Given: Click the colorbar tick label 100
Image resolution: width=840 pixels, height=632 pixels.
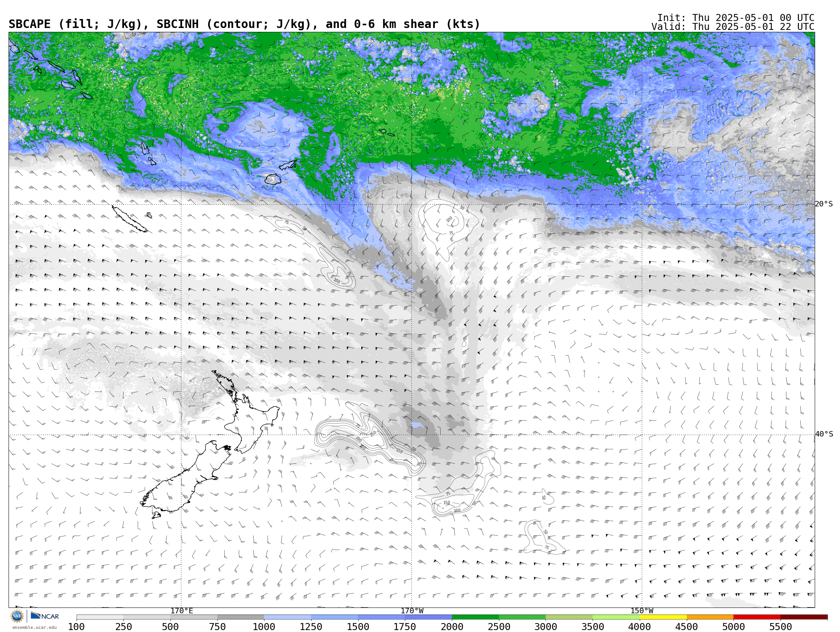Looking at the screenshot, I should click(76, 627).
